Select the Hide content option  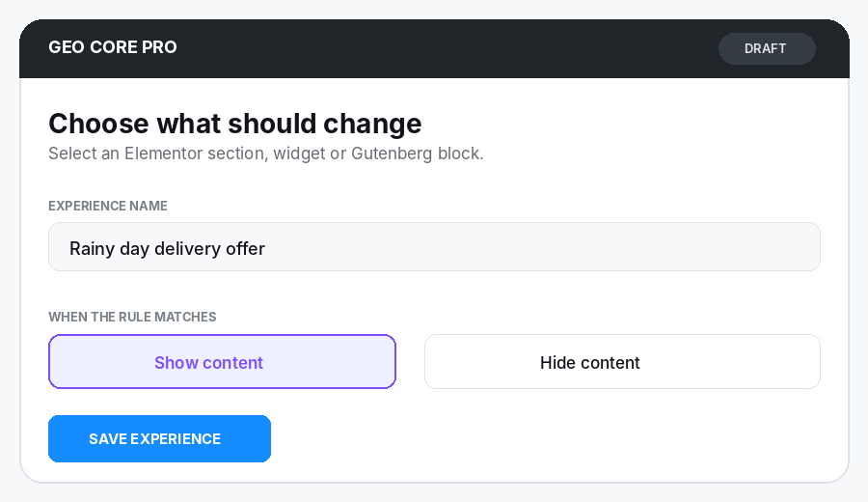622,361
